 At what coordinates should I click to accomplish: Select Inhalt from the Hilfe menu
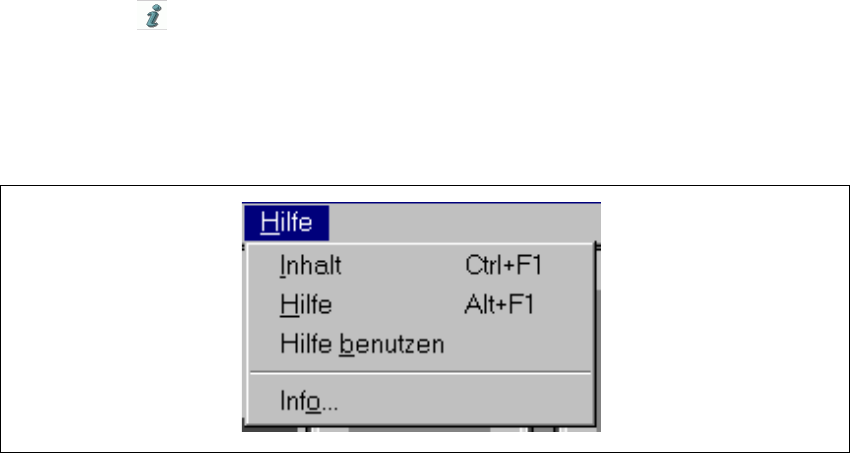312,267
